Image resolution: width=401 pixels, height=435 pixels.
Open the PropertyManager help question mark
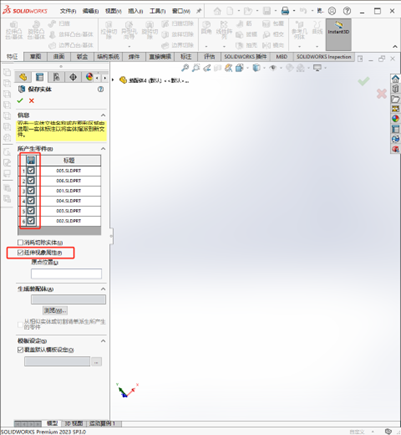[x=100, y=89]
